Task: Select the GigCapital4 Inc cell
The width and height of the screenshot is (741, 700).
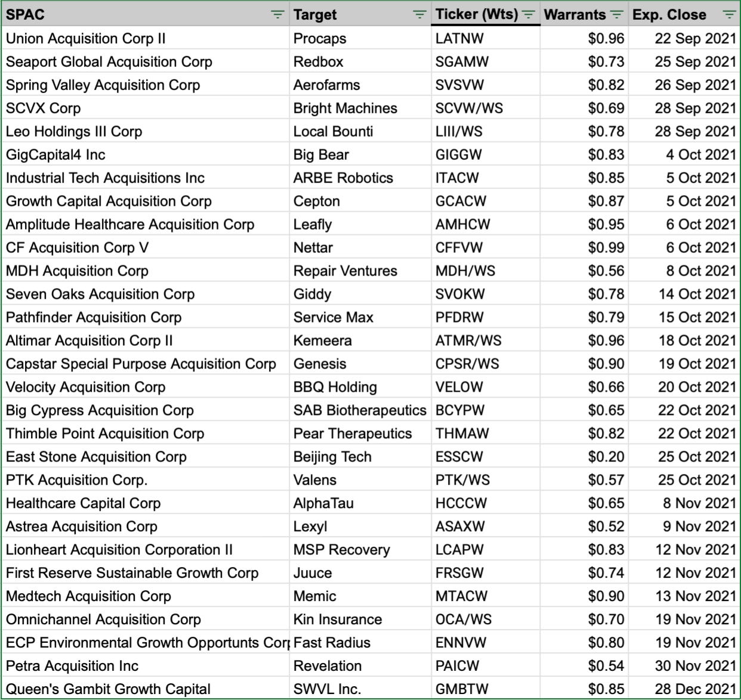Action: pos(146,155)
